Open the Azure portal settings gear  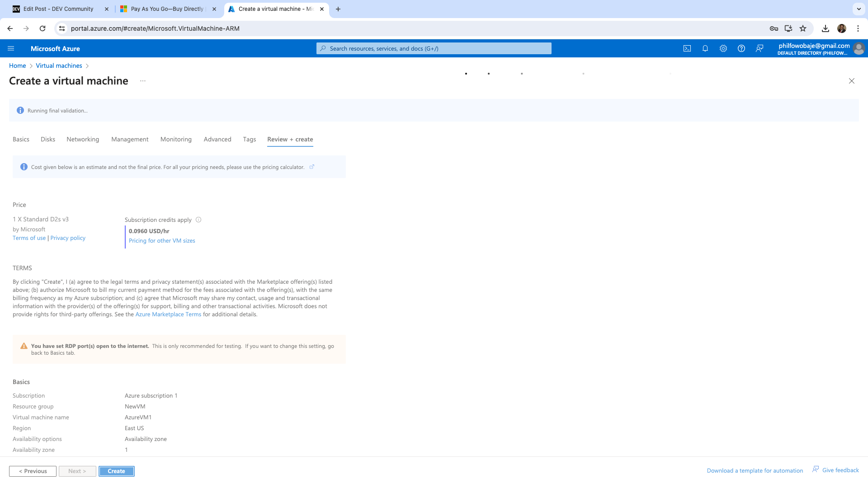723,48
